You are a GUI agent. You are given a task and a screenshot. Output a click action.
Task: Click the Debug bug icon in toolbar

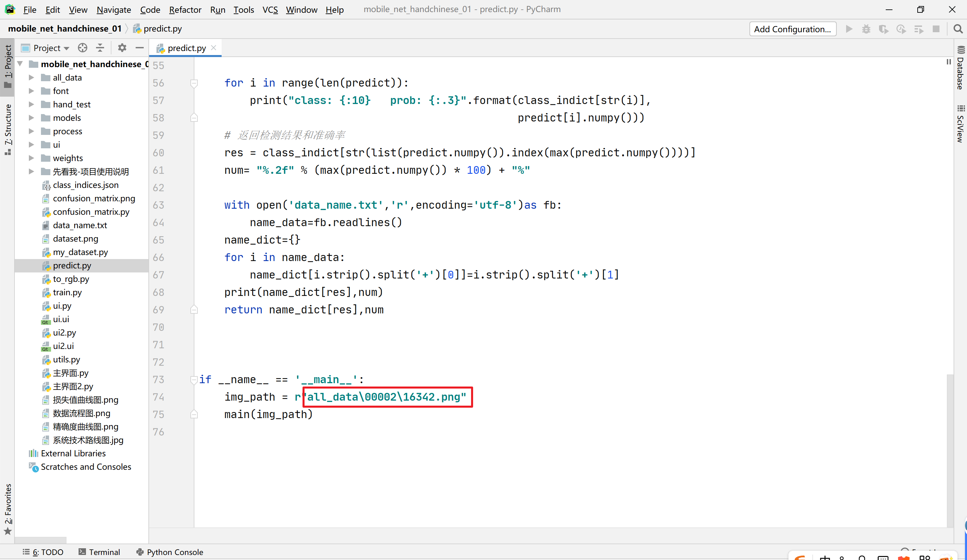pyautogui.click(x=866, y=29)
